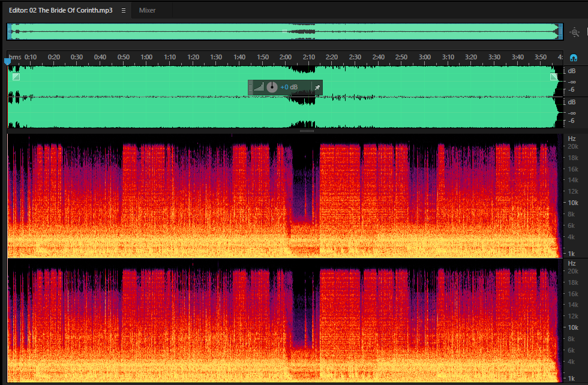Grab the HUD gripper handle

point(251,88)
